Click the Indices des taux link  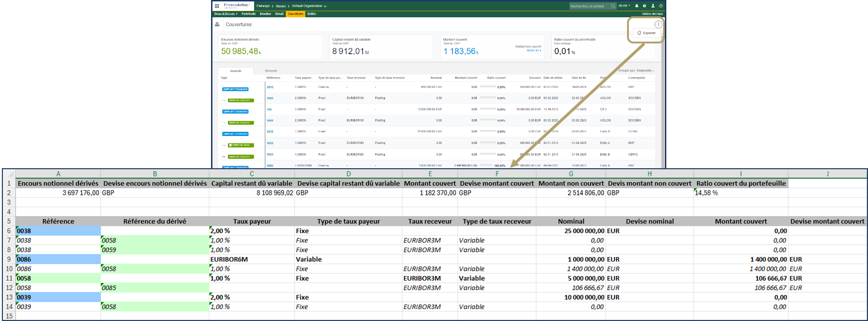(x=652, y=14)
